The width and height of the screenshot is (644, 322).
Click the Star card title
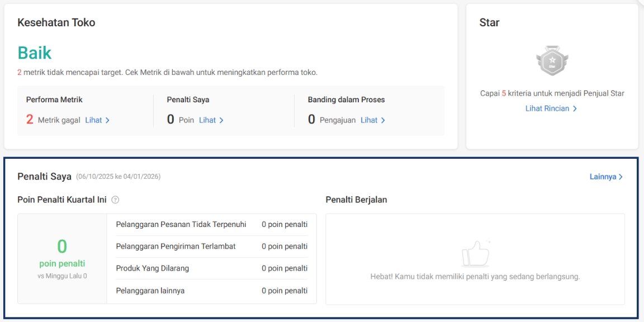489,22
